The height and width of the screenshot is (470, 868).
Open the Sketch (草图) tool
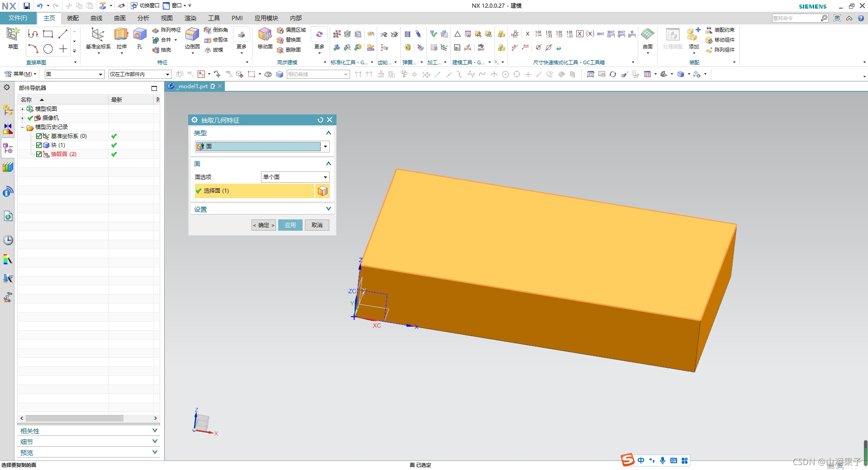[x=13, y=38]
